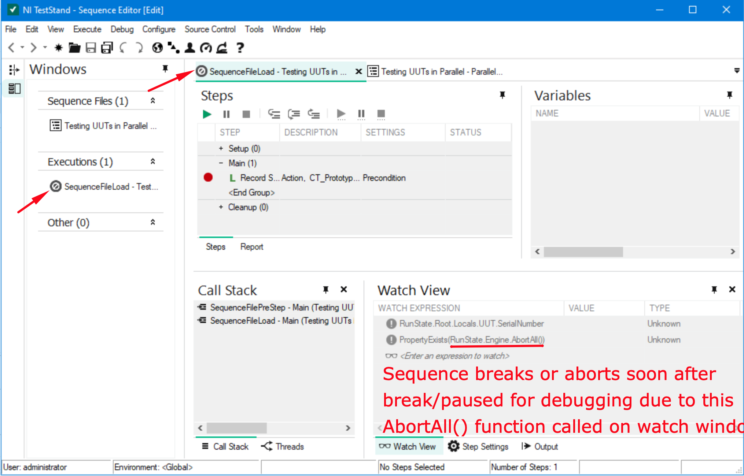744x476 pixels.
Task: Break all executions with second pause icon
Action: click(x=361, y=114)
